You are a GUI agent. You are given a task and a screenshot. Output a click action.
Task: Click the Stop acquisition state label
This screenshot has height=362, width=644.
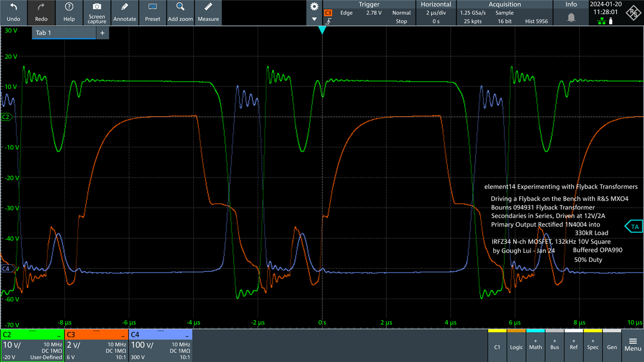point(401,22)
